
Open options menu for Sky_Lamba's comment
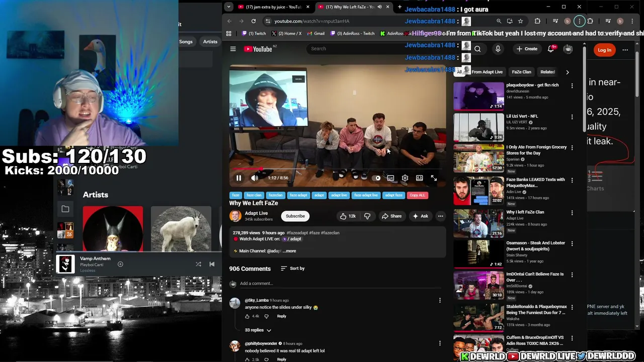point(440,301)
